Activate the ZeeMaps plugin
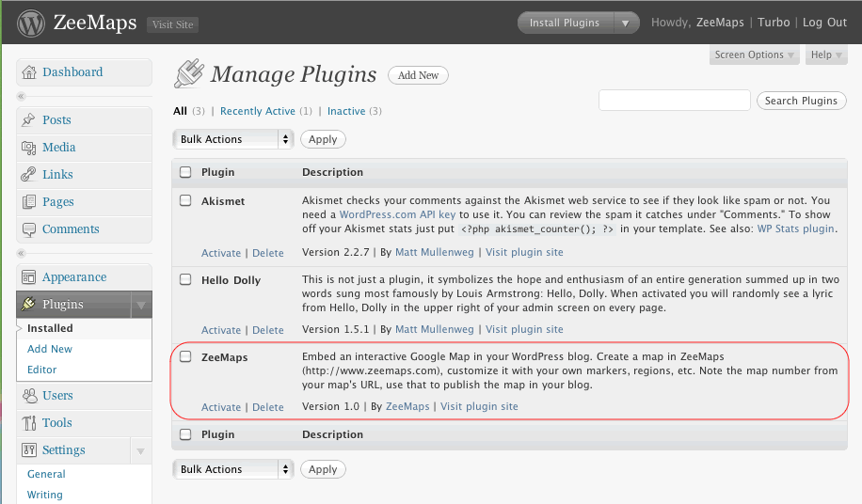 pyautogui.click(x=221, y=407)
